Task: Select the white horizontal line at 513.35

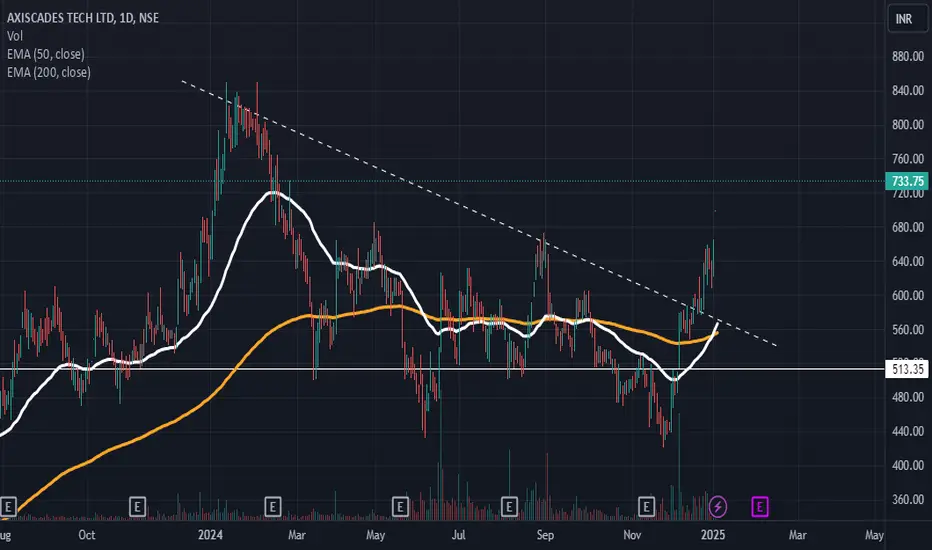Action: click(443, 369)
